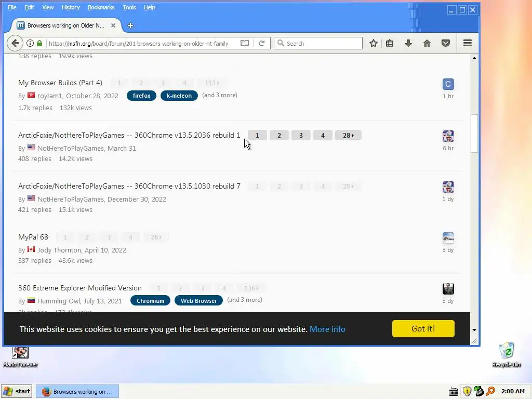Open Jody Thornton author profile
Image resolution: width=532 pixels, height=399 pixels.
59,250
